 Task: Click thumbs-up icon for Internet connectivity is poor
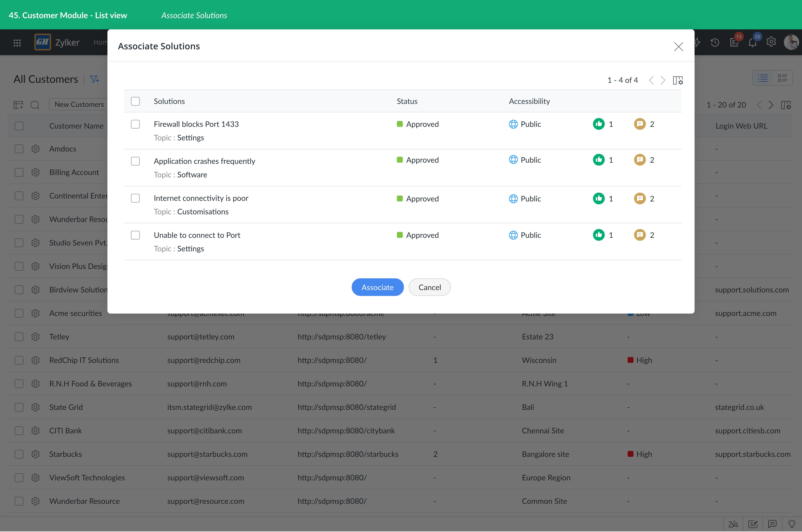point(599,198)
